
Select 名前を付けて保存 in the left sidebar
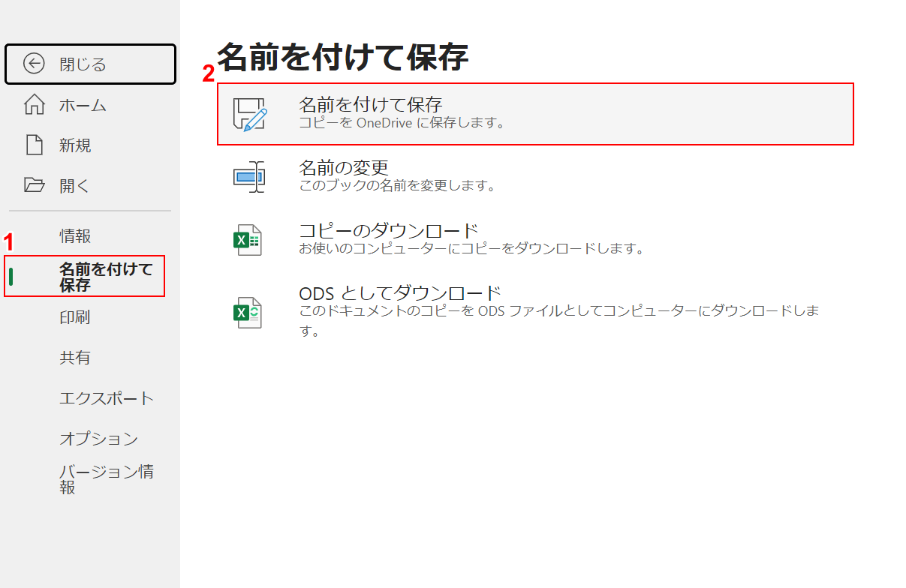pyautogui.click(x=105, y=277)
